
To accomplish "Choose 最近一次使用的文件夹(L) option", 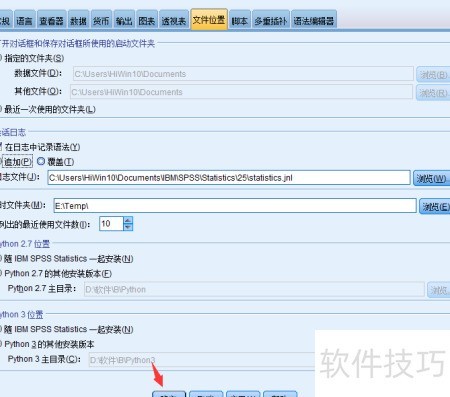I will pos(48,109).
